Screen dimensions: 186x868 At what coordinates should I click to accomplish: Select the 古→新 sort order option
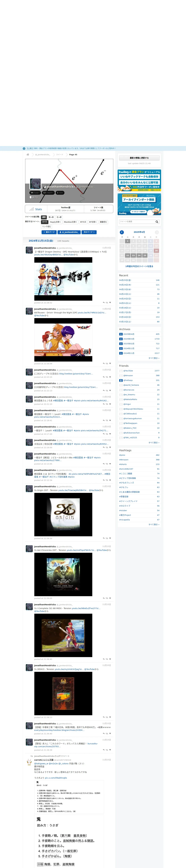click(59, 217)
